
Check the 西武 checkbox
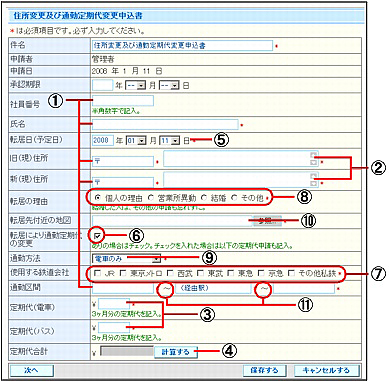pos(170,273)
